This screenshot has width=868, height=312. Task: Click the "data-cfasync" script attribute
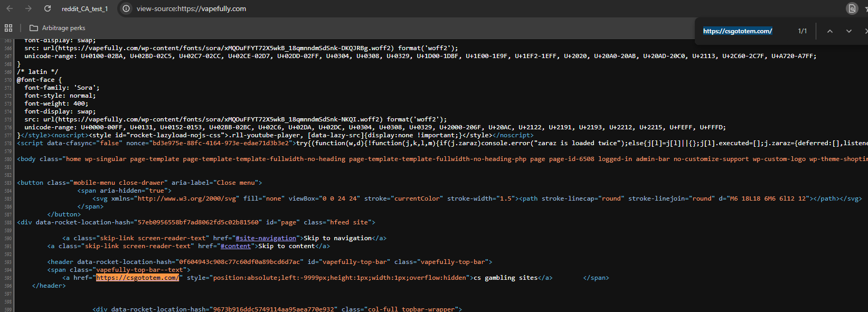(70, 143)
